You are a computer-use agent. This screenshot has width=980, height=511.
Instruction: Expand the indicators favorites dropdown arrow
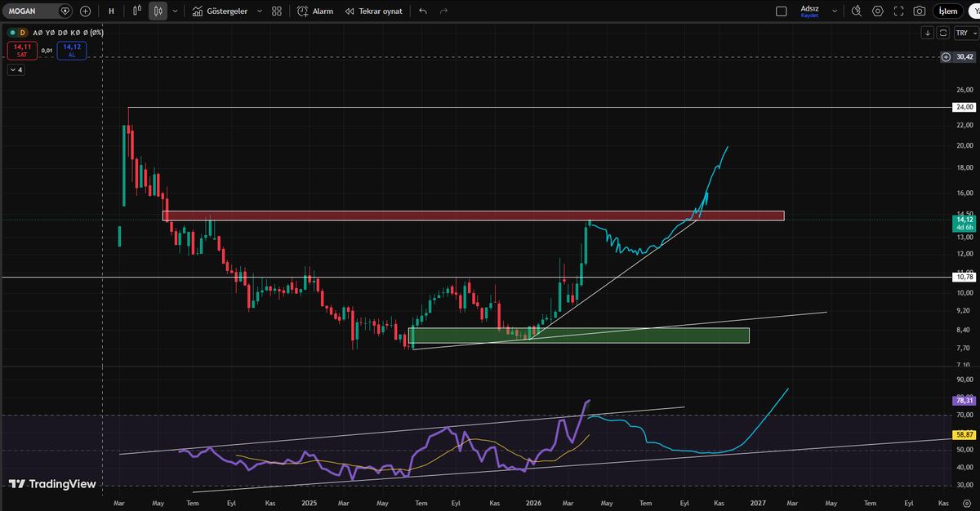(260, 11)
